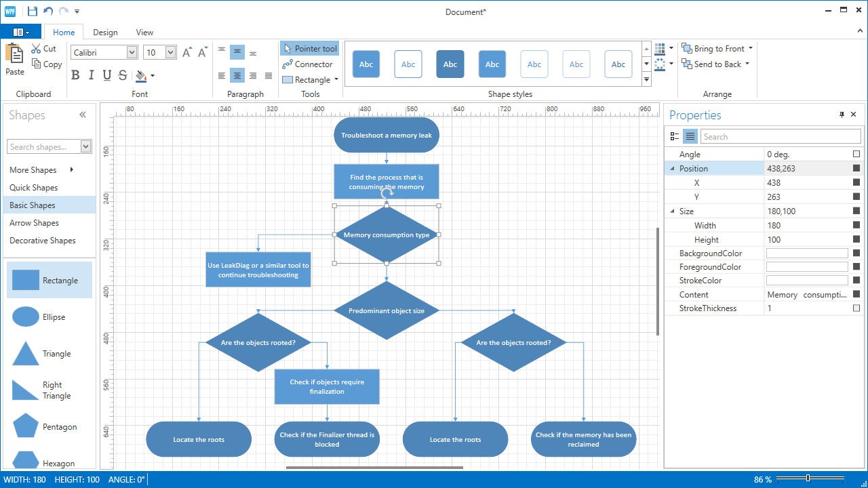Open the font size dropdown
The image size is (868, 488).
pyautogui.click(x=170, y=52)
